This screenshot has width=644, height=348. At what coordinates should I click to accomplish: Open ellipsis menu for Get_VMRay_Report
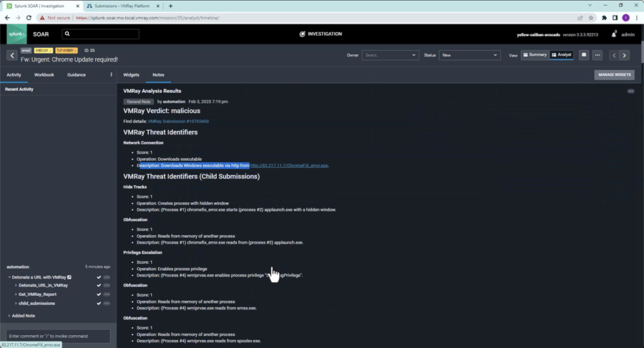[x=107, y=294]
